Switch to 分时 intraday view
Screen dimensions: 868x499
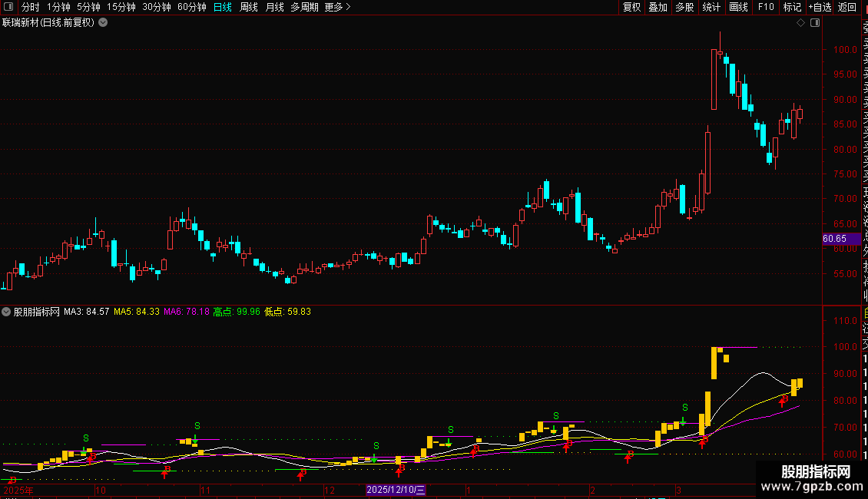pyautogui.click(x=31, y=7)
